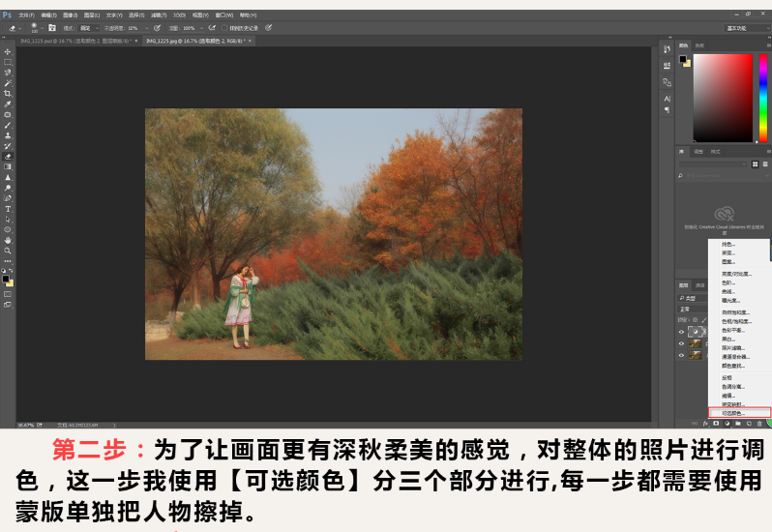Hide the bottom image layer

[x=681, y=355]
